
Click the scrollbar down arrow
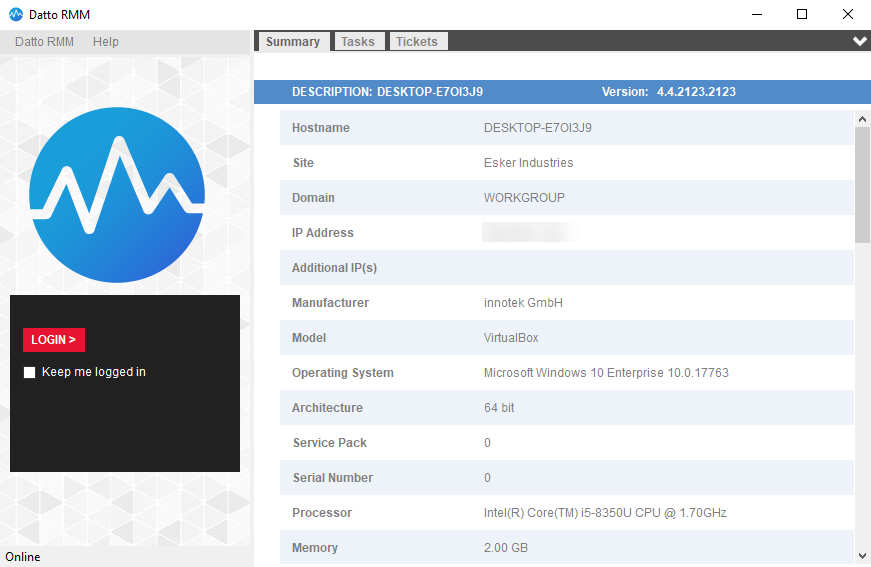(x=862, y=555)
